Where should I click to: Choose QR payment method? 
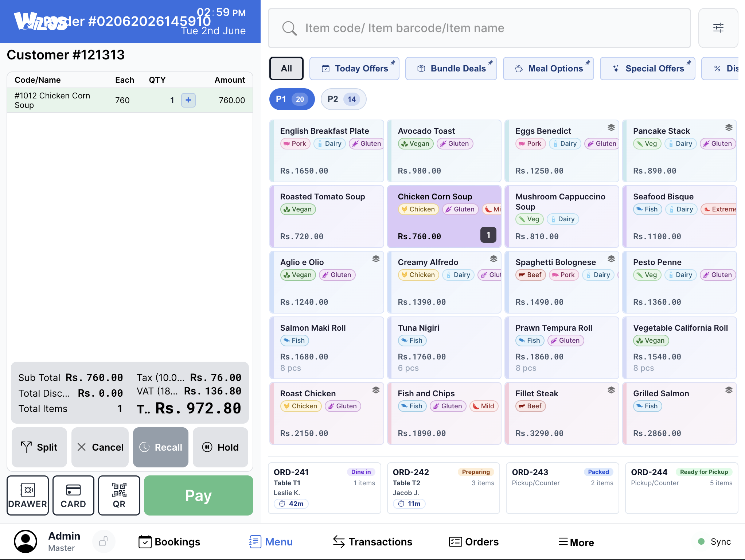(119, 495)
